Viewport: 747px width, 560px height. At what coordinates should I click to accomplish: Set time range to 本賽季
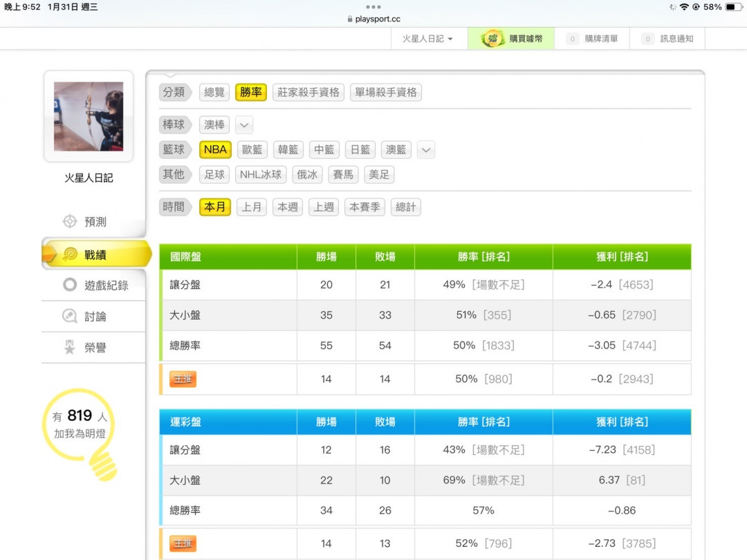365,207
